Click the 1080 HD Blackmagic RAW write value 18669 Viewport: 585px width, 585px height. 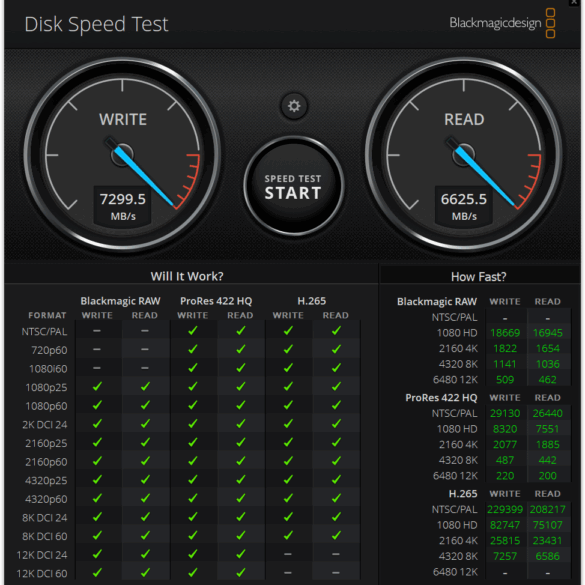click(x=505, y=333)
